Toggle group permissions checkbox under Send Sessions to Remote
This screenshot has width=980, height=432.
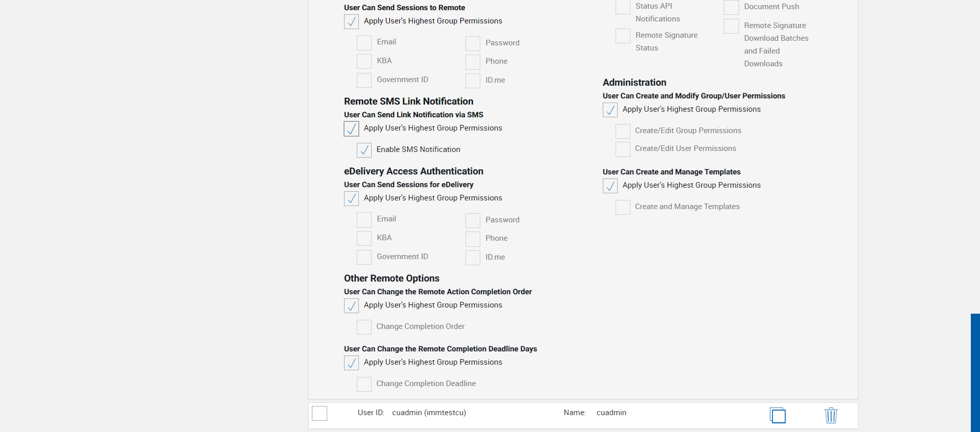click(351, 21)
